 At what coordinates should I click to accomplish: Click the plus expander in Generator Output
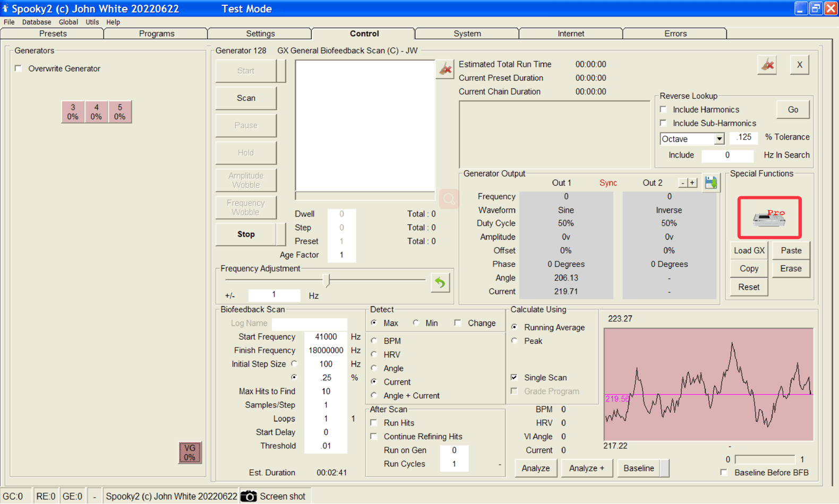coord(692,183)
